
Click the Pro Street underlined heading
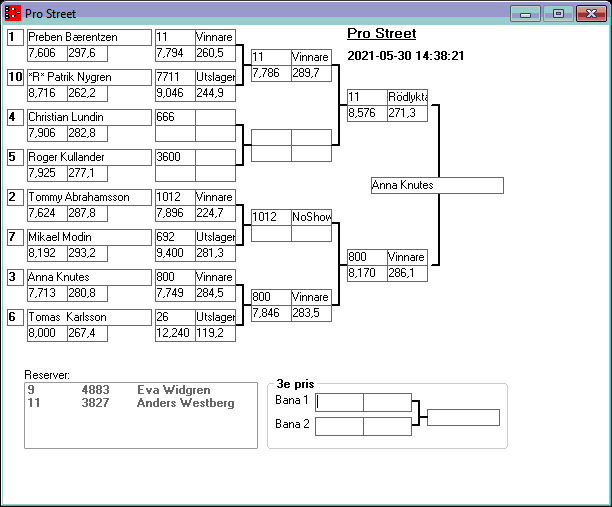click(x=381, y=34)
